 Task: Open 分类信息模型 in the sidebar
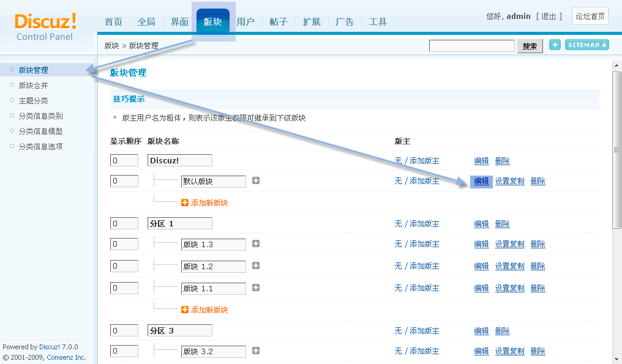coord(40,132)
